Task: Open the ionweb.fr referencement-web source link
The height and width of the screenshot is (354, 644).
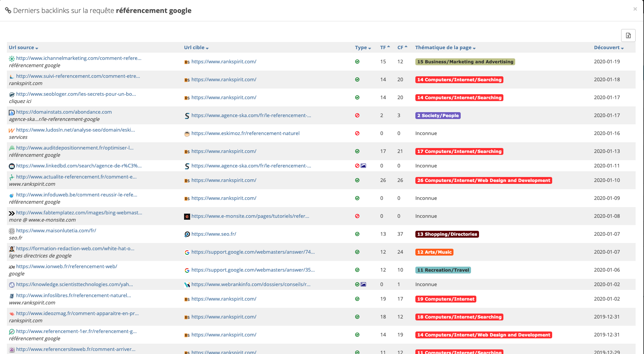Action: (66, 267)
